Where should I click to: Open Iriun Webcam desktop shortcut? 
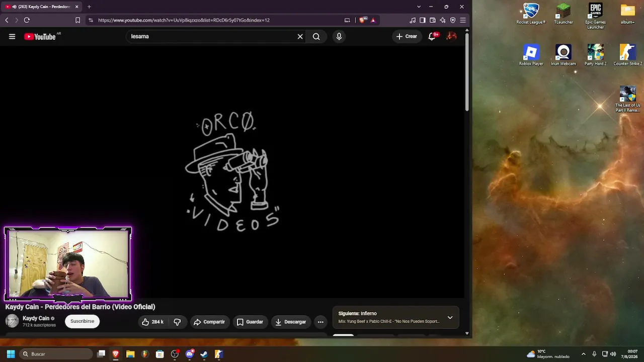coord(563,55)
